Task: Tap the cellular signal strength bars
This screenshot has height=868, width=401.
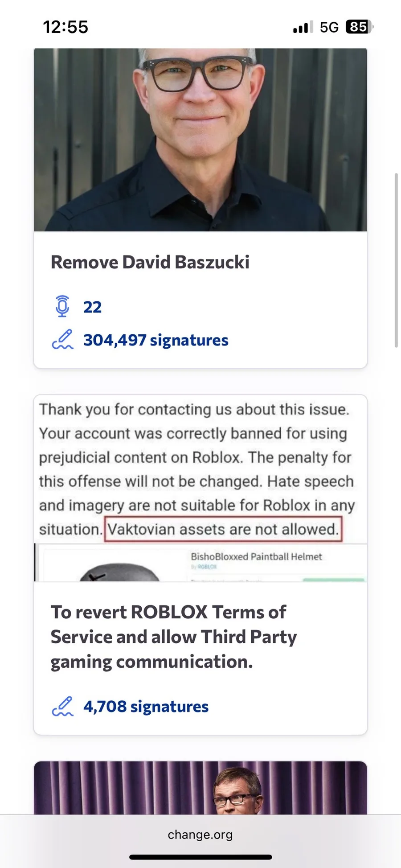Action: point(303,28)
